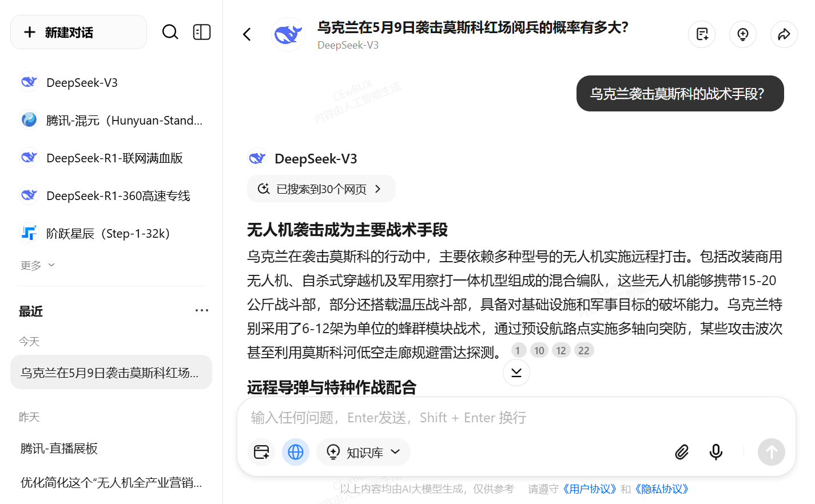Click the paperclip attachment icon
This screenshot has height=504, width=815.
click(x=682, y=452)
